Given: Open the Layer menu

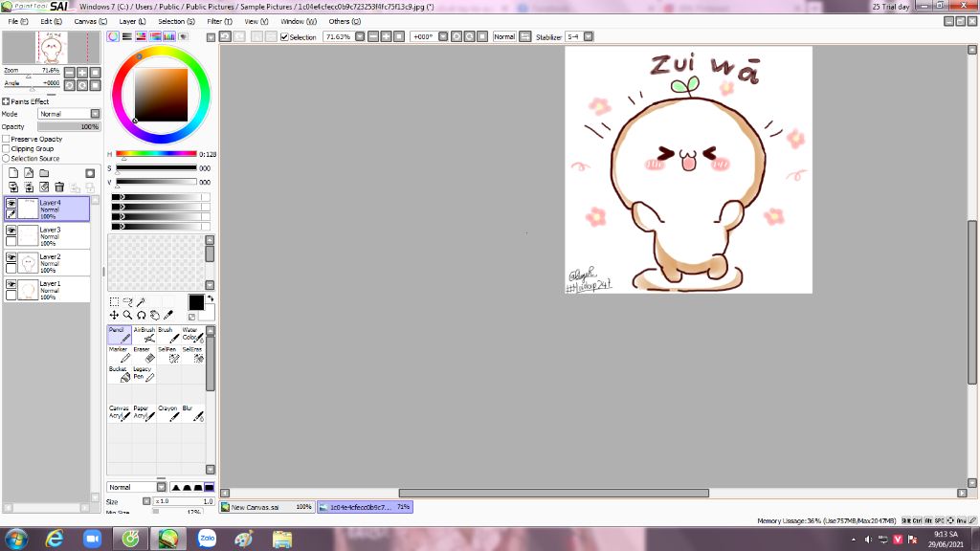Looking at the screenshot, I should pyautogui.click(x=132, y=21).
